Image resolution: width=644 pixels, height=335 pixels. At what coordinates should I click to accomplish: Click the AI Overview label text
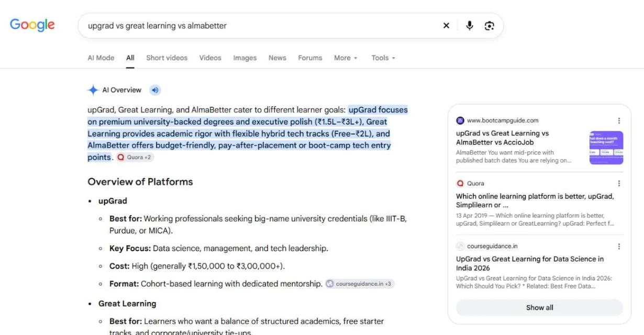[x=122, y=90]
